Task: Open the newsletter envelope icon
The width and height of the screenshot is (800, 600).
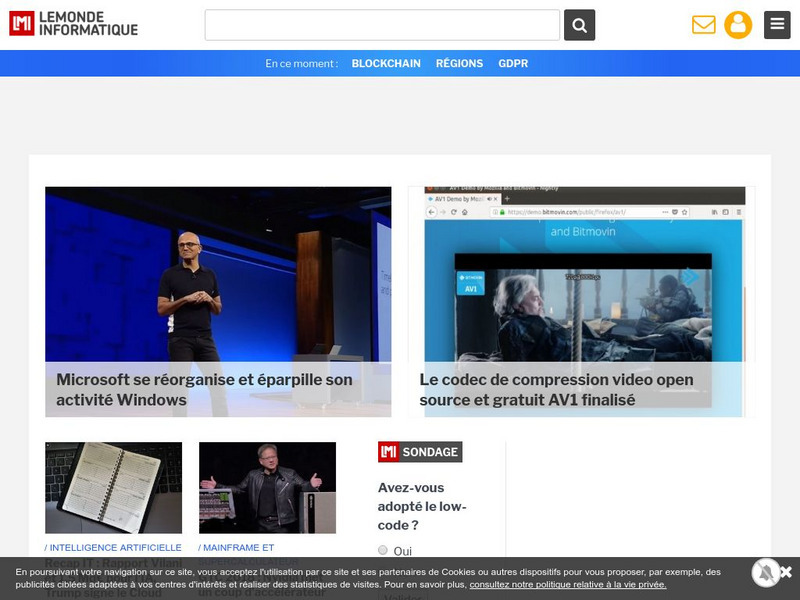Action: pyautogui.click(x=704, y=25)
